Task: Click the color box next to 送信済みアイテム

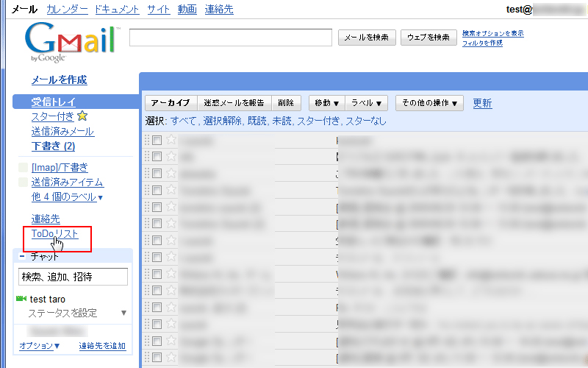Action: (x=23, y=182)
